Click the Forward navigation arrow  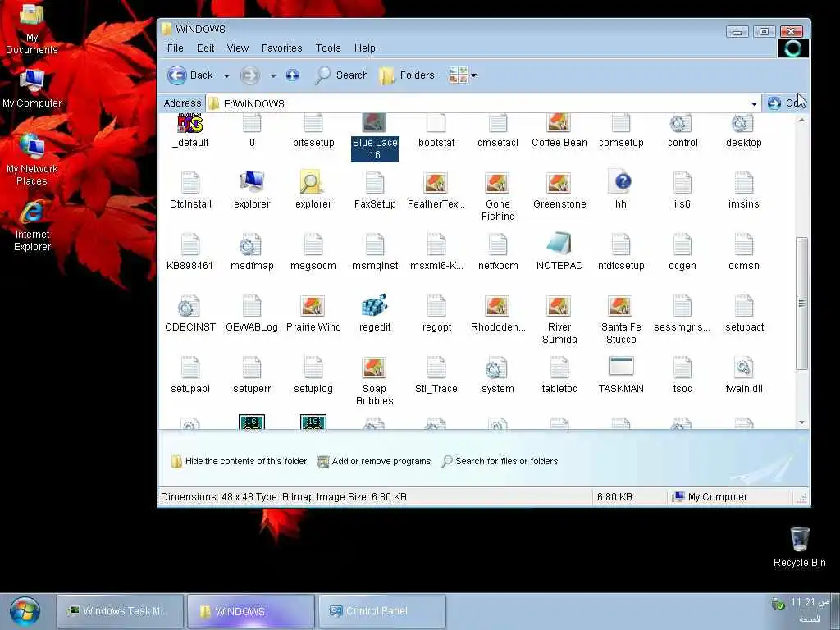(x=249, y=75)
